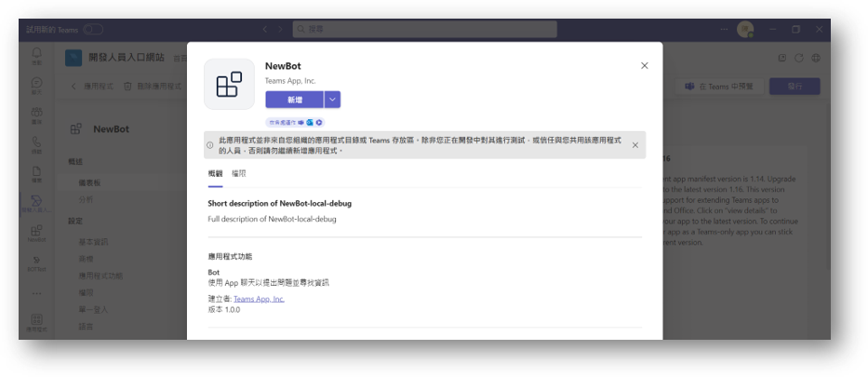Toggle the 試用新的 Teams switch
Screen dimensions: 868x377
pos(93,30)
